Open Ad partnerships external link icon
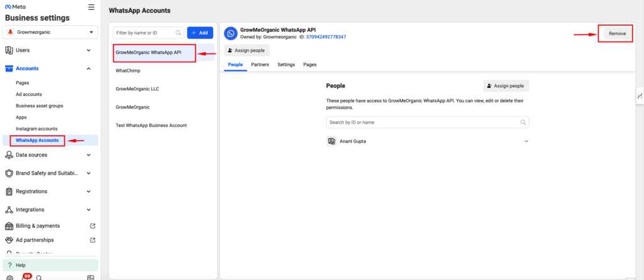This screenshot has width=644, height=280. (x=93, y=240)
